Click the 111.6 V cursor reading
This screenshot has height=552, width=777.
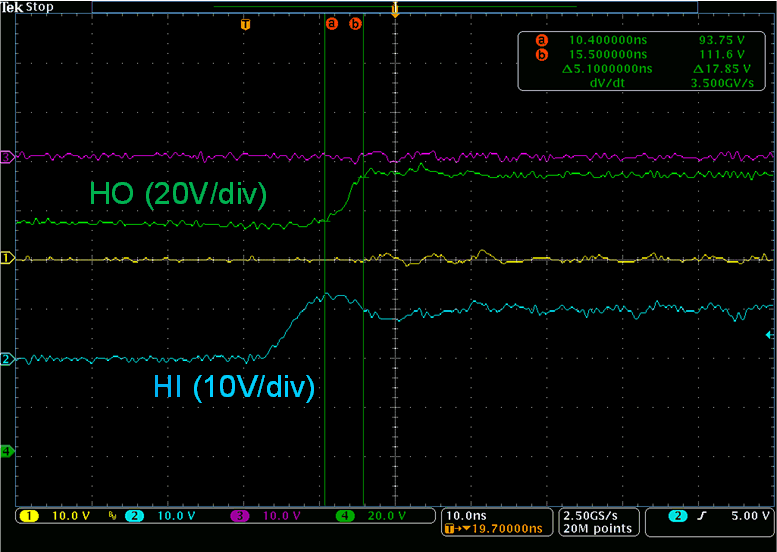tap(722, 55)
